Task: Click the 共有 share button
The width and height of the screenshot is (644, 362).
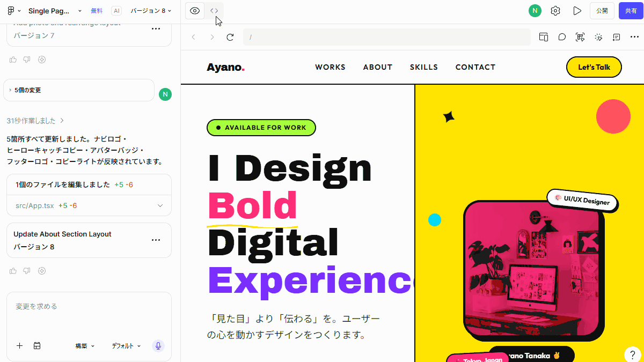Action: click(x=631, y=11)
